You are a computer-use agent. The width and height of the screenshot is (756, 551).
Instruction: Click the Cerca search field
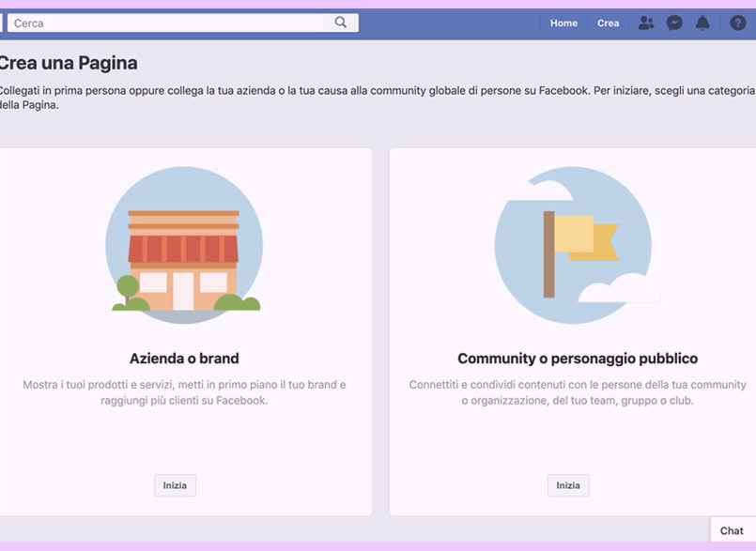(x=183, y=23)
